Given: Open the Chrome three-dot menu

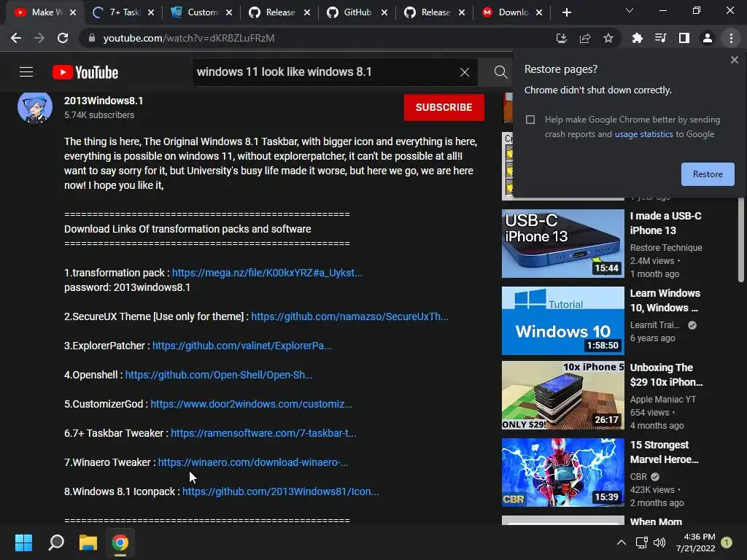Looking at the screenshot, I should [731, 38].
